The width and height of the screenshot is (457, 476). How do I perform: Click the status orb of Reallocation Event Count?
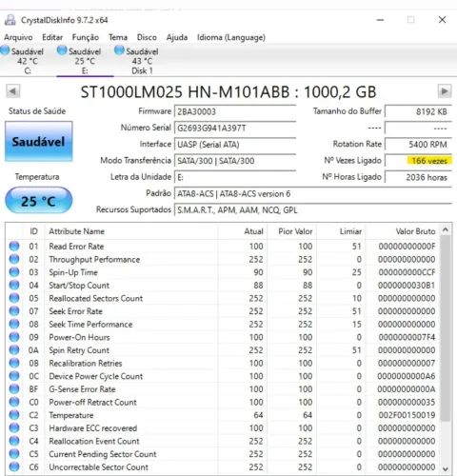[14, 441]
